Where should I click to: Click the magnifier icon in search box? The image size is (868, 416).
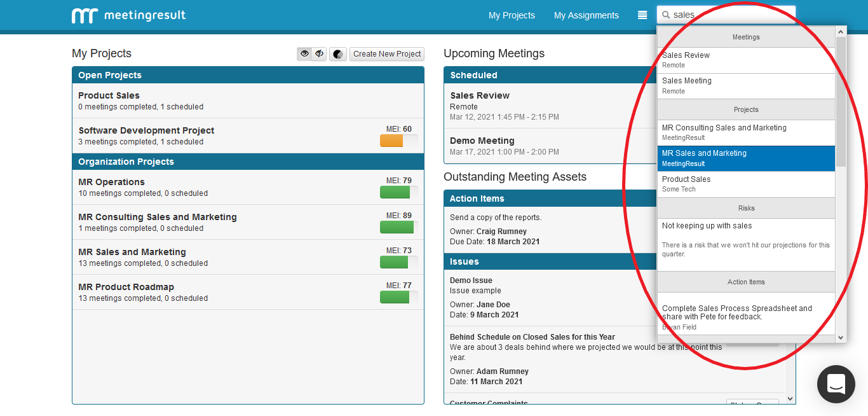(x=666, y=15)
